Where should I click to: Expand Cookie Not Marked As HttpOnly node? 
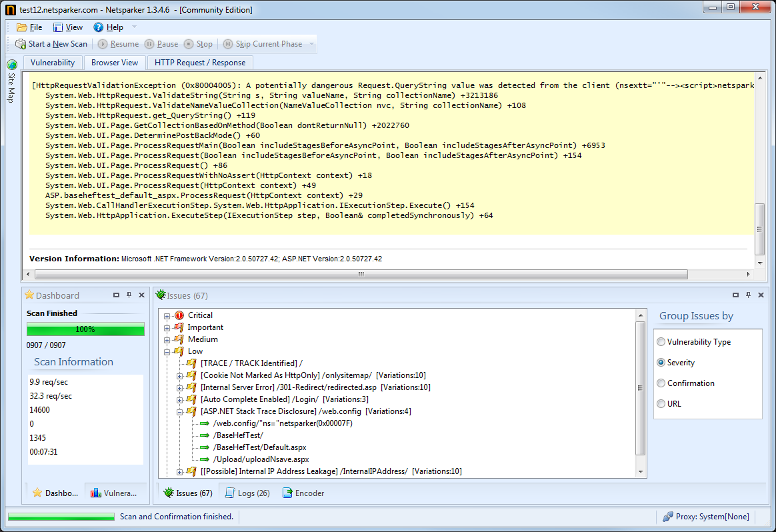pos(179,376)
